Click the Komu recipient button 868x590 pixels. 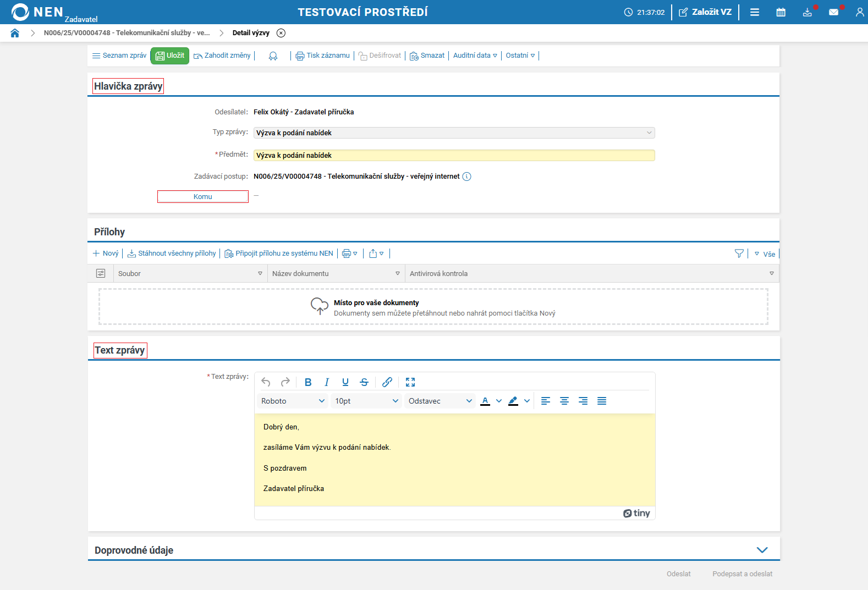202,196
